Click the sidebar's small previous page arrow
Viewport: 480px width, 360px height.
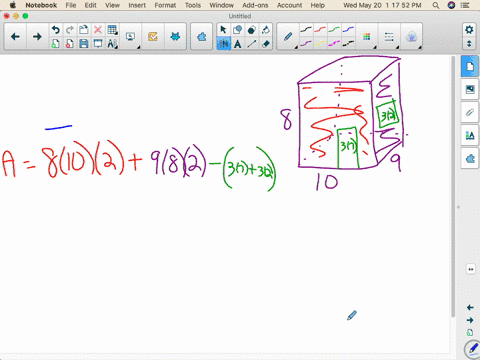click(470, 307)
